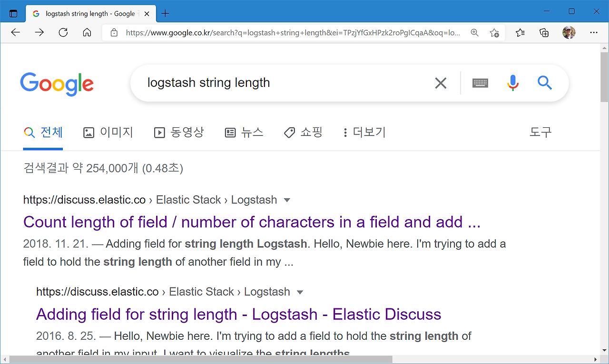Select the 전체 results tab
The image size is (609, 364).
[x=43, y=133]
